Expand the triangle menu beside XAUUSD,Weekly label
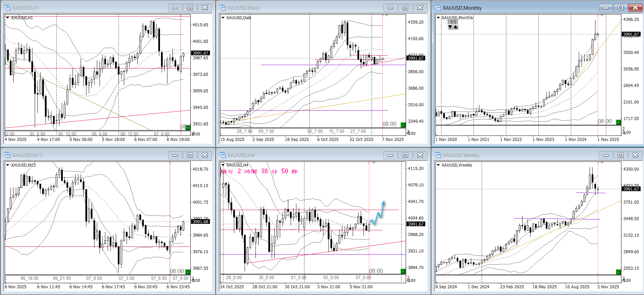Viewport: 644px width, 295px height. 438,165
